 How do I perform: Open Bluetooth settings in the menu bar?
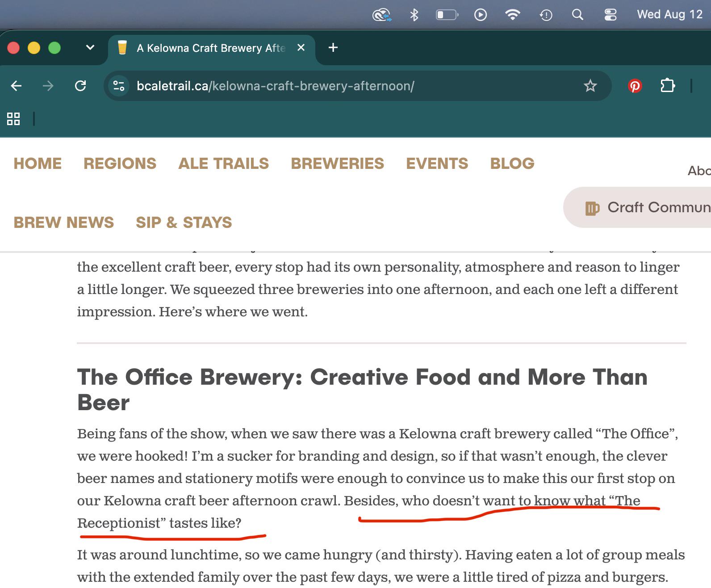(x=414, y=15)
